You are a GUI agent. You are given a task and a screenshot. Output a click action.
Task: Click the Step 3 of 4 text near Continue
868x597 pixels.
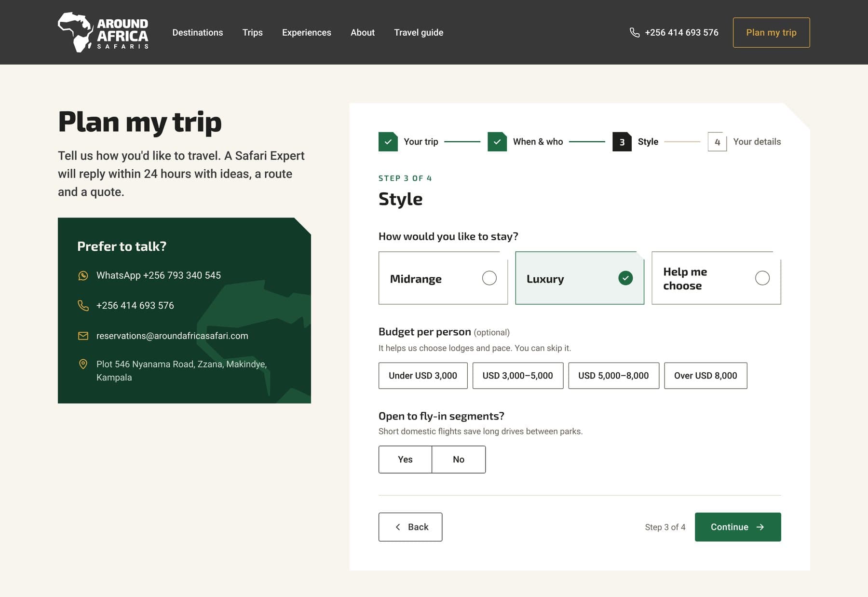[x=665, y=527]
